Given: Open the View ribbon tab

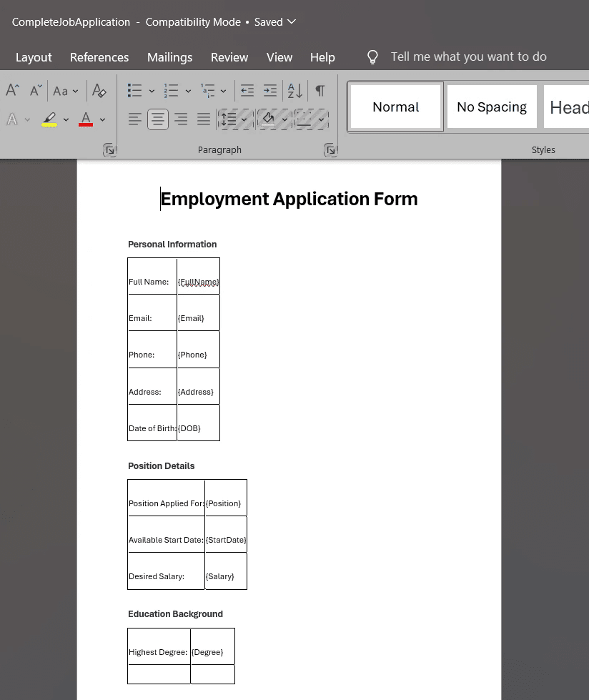Looking at the screenshot, I should pos(279,57).
